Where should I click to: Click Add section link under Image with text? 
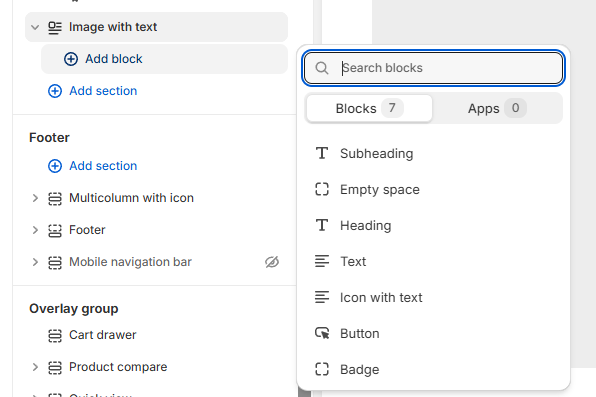pos(103,91)
